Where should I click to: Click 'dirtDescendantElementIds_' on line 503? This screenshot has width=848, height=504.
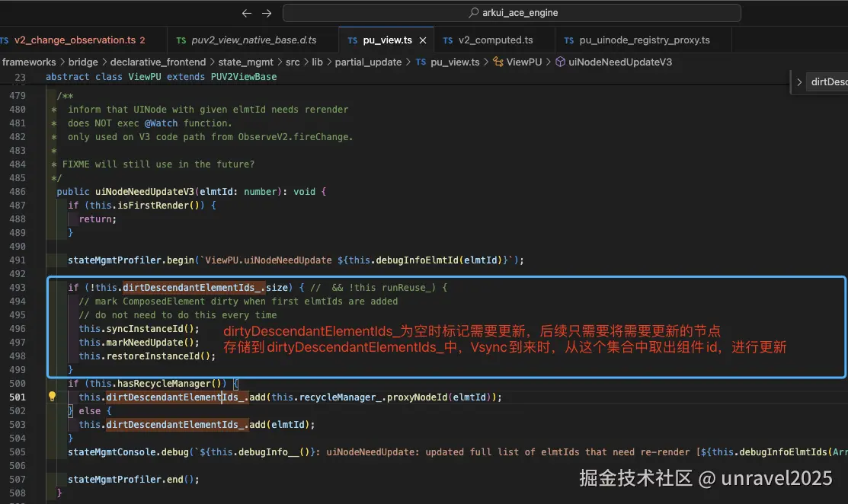click(x=178, y=425)
